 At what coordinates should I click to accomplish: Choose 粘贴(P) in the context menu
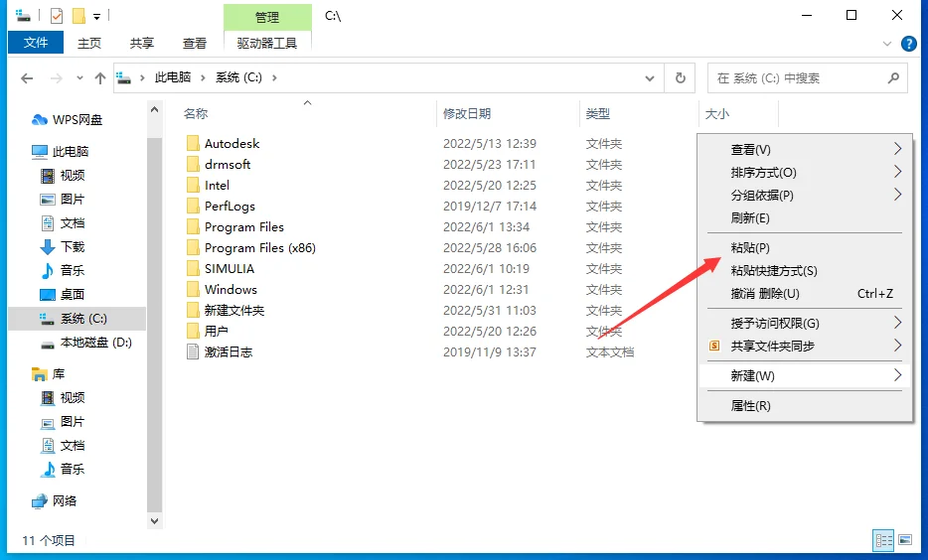(805, 248)
